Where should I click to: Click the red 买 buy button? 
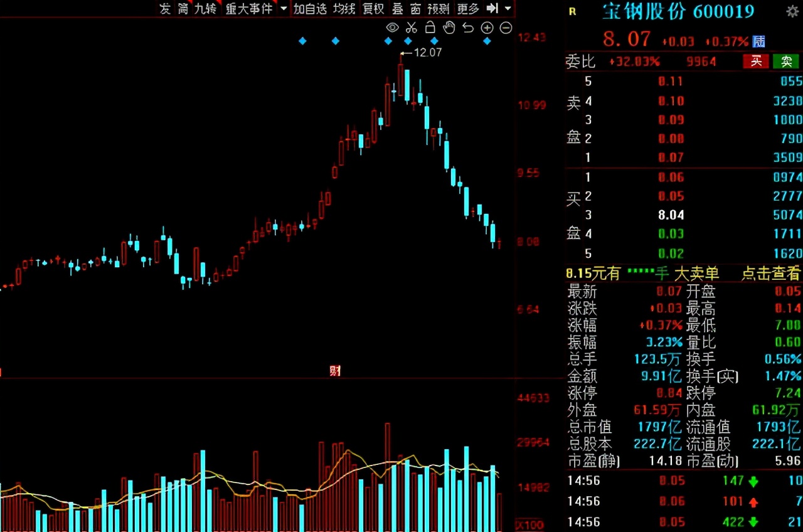(x=756, y=61)
